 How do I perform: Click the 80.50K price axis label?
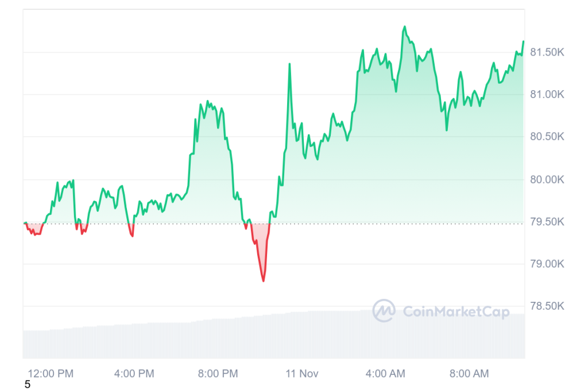tap(547, 137)
